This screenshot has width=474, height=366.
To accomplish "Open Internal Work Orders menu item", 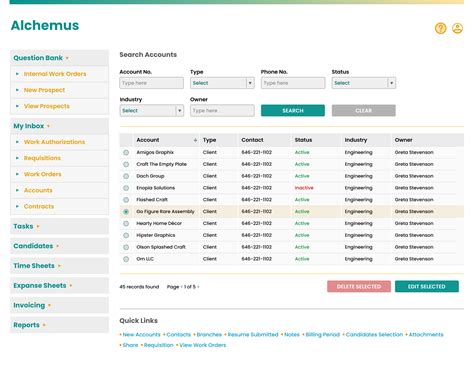I will pos(55,74).
